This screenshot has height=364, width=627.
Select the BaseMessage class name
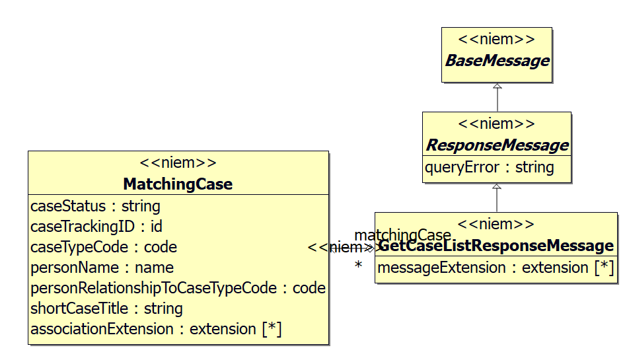point(497,61)
